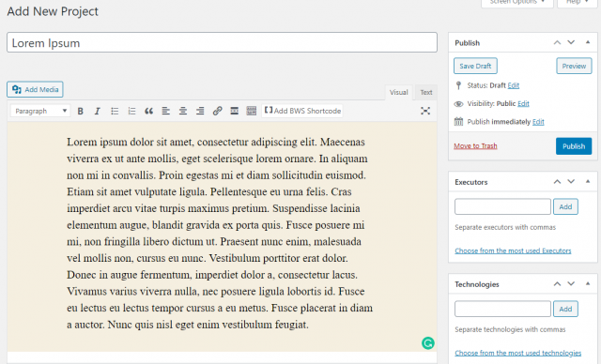Move Executors box up

point(557,182)
